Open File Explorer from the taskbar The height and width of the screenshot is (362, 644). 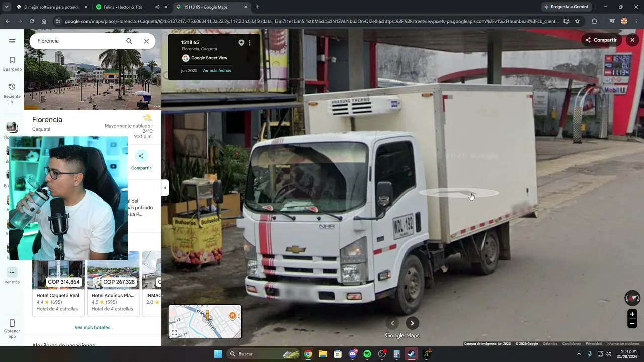point(323,354)
